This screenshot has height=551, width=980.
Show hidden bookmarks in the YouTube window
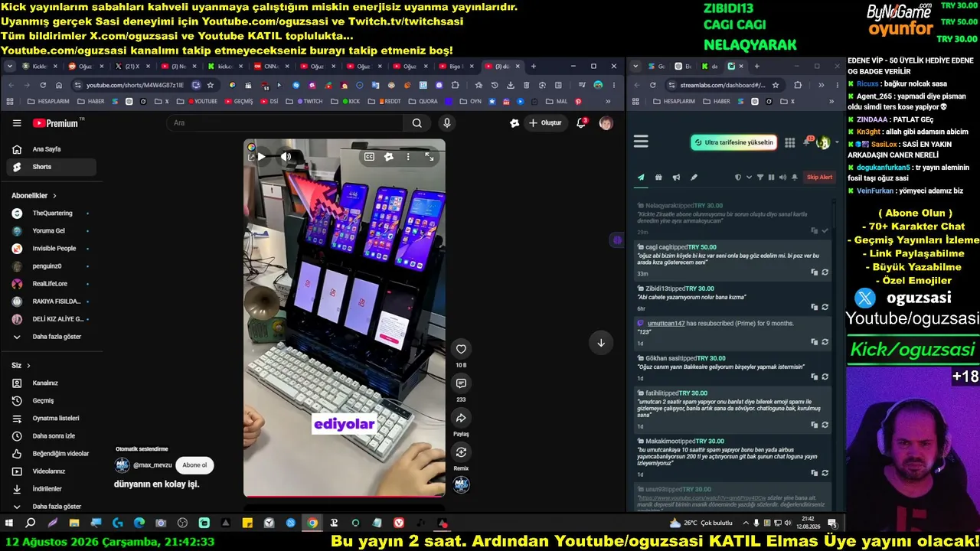[x=609, y=101]
